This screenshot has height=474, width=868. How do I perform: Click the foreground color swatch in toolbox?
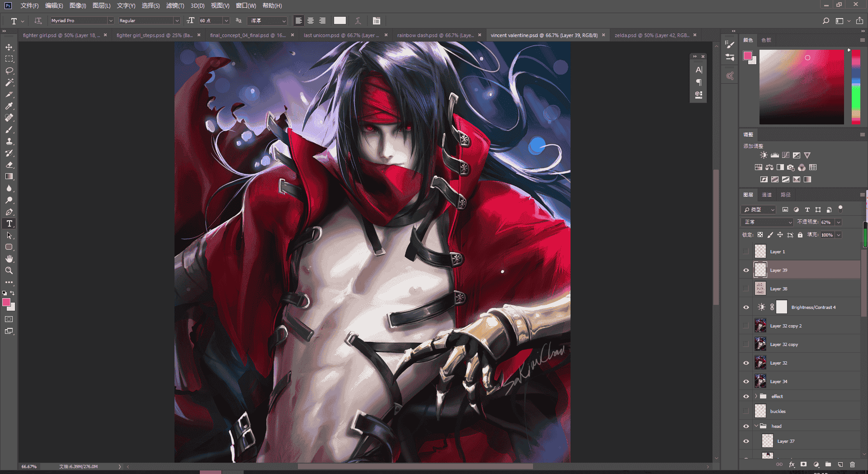pyautogui.click(x=6, y=302)
